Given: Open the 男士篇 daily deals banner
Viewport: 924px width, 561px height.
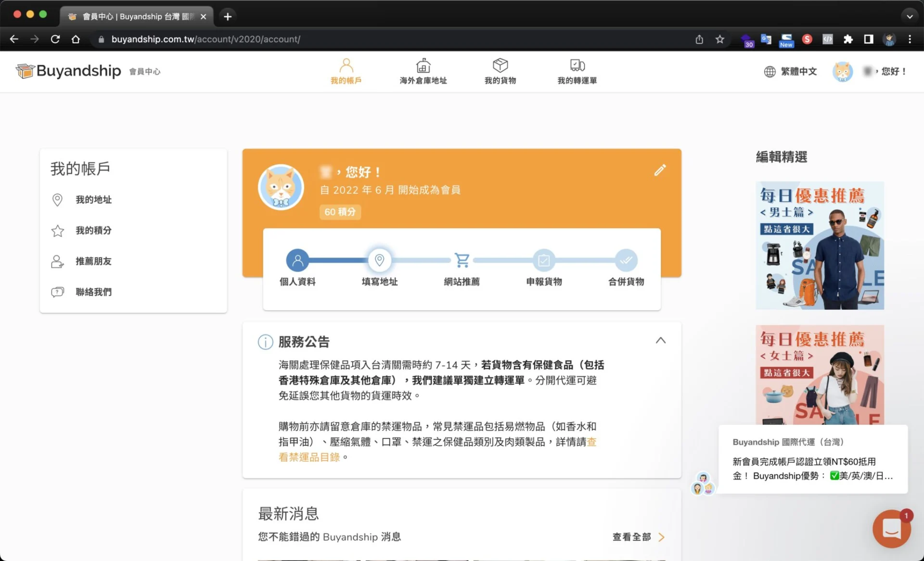Looking at the screenshot, I should click(820, 245).
